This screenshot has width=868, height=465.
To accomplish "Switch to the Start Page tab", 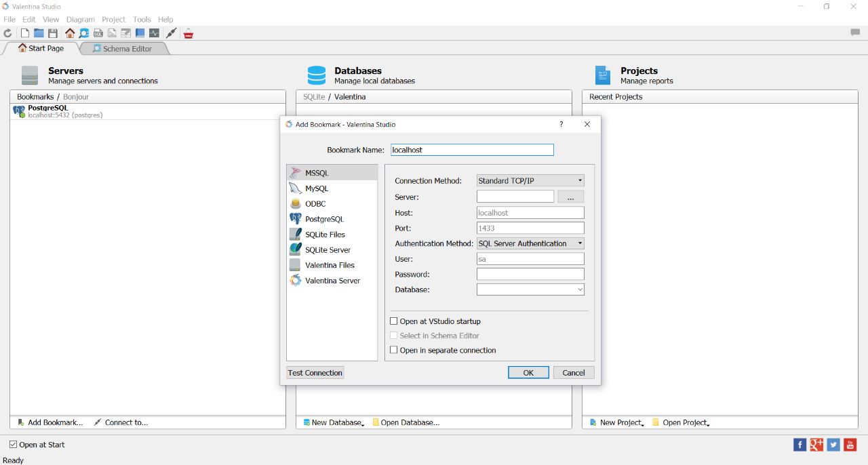I will tap(41, 49).
